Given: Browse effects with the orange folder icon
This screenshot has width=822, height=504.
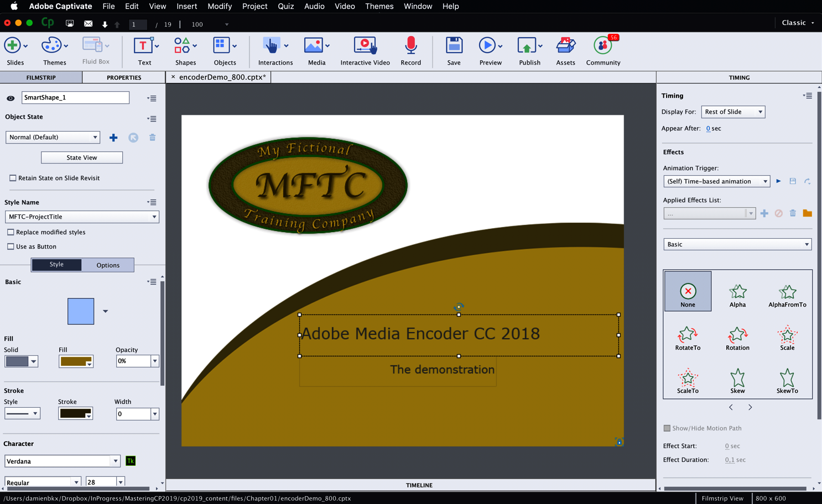Looking at the screenshot, I should [807, 213].
